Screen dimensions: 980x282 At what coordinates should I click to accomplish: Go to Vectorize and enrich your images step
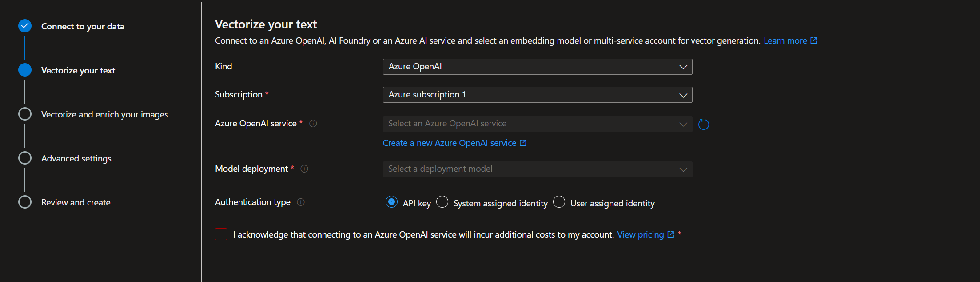point(104,114)
